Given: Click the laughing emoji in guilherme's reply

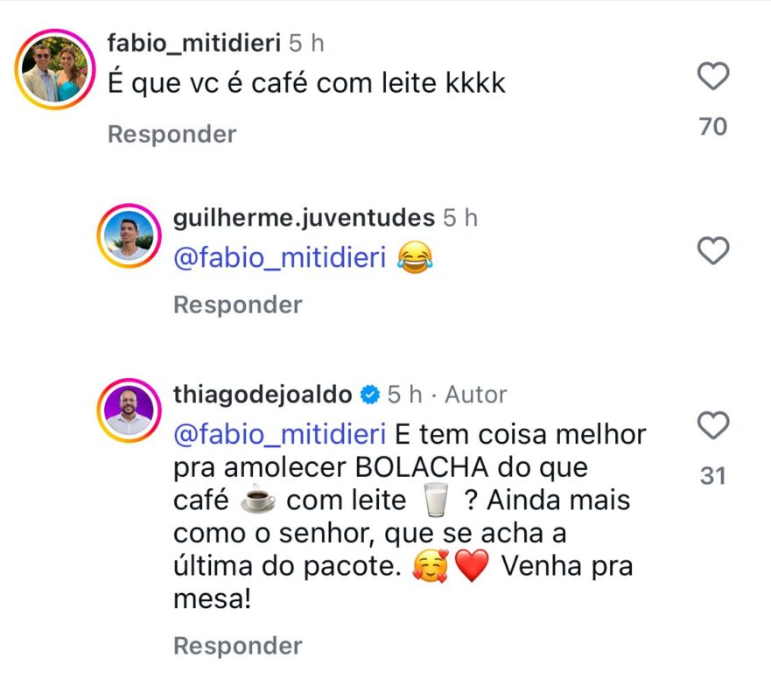Looking at the screenshot, I should [416, 259].
